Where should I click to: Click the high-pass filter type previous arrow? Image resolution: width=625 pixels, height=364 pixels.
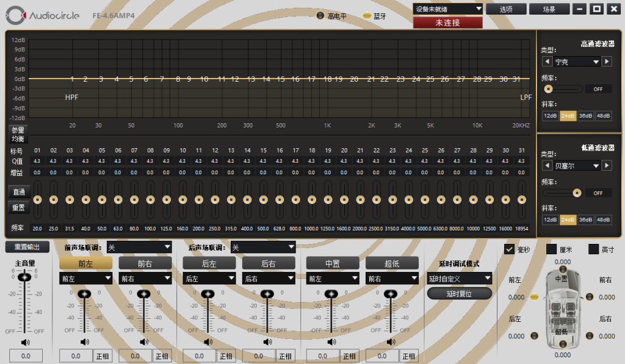(547, 62)
